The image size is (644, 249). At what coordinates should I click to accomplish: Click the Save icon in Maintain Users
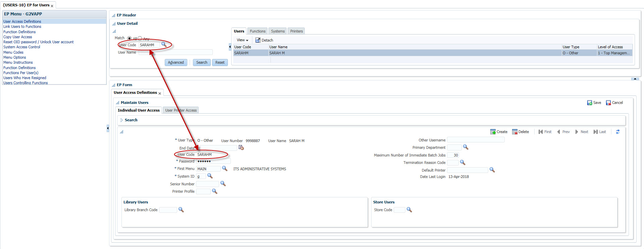point(590,103)
